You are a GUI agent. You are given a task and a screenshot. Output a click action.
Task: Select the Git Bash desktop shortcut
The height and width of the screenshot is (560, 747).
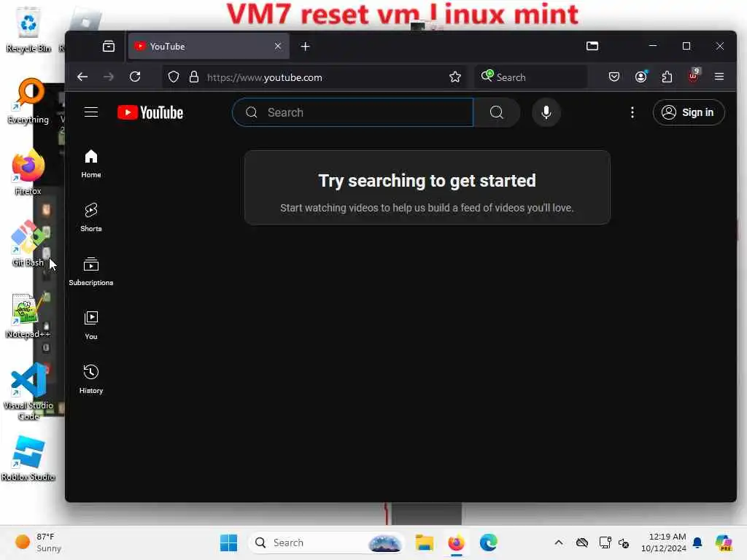point(28,244)
